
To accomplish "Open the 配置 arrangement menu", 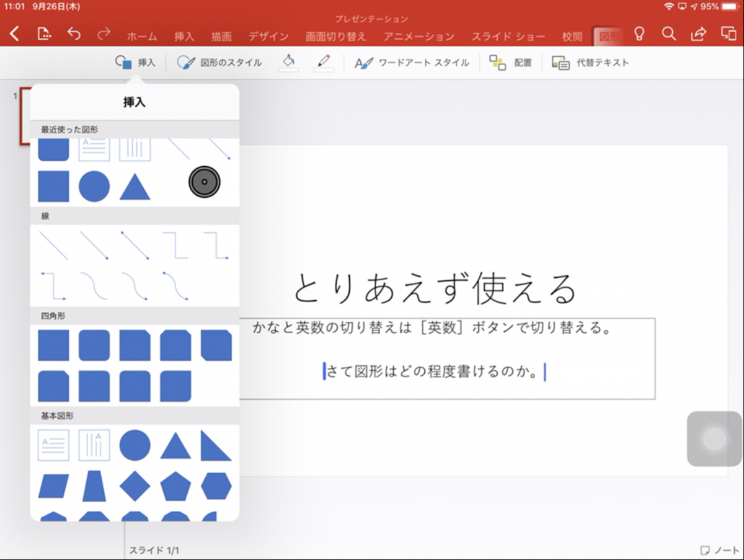I will [x=511, y=62].
